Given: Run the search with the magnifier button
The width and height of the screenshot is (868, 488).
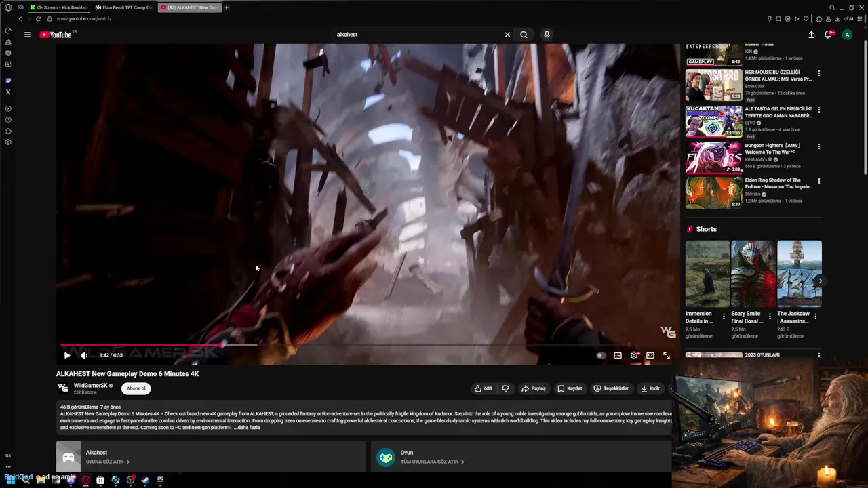Looking at the screenshot, I should (524, 35).
